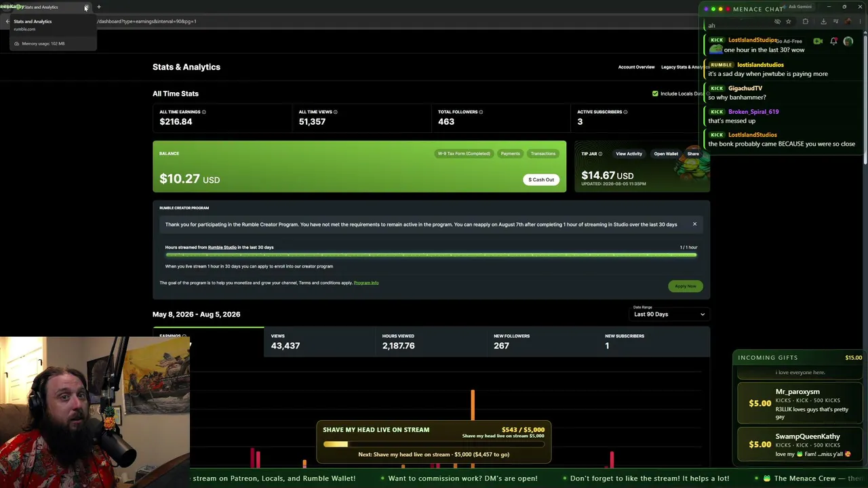Click the Stats & Analytics page heading
The image size is (868, 488).
[186, 67]
